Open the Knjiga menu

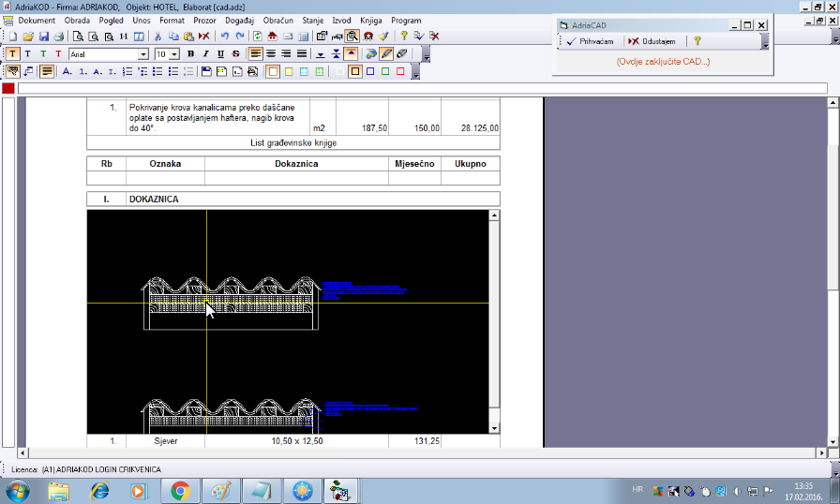coord(370,21)
